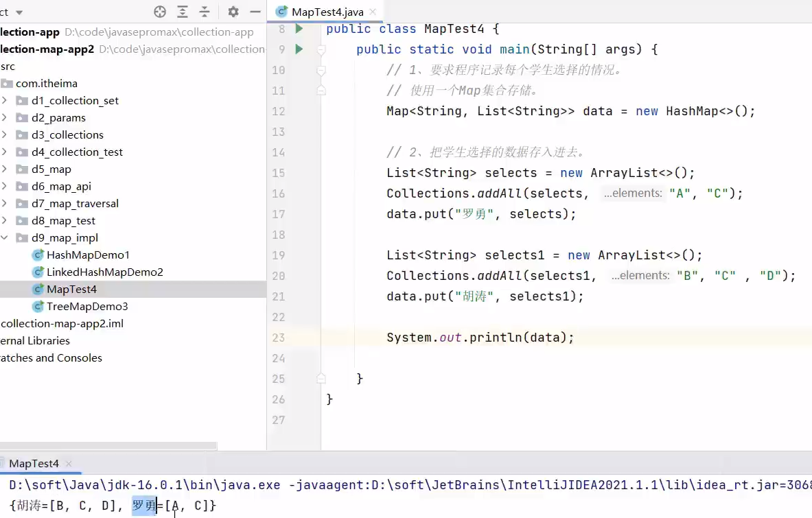The height and width of the screenshot is (518, 812).
Task: Expand the d2_params package
Action: [x=4, y=117]
